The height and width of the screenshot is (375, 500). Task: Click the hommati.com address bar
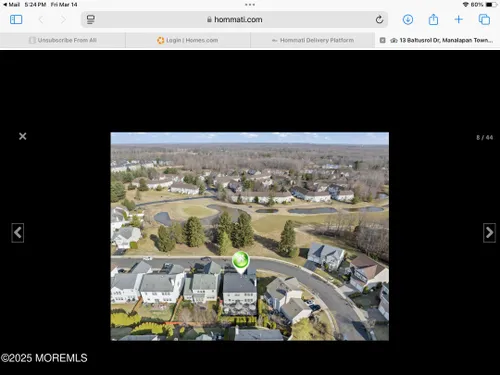pos(234,20)
